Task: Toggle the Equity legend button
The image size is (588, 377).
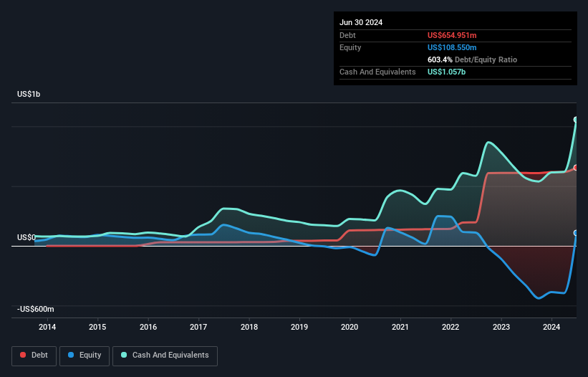Action: pyautogui.click(x=85, y=355)
